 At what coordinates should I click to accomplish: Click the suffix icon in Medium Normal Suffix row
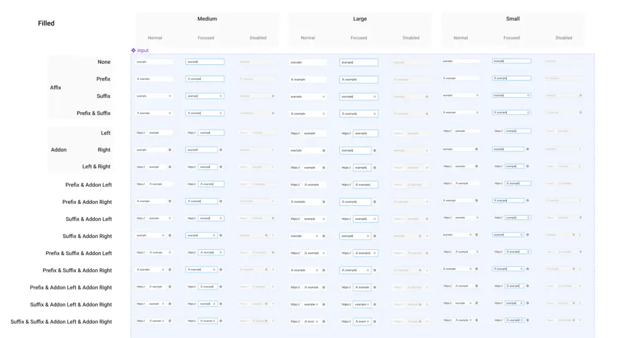169,96
